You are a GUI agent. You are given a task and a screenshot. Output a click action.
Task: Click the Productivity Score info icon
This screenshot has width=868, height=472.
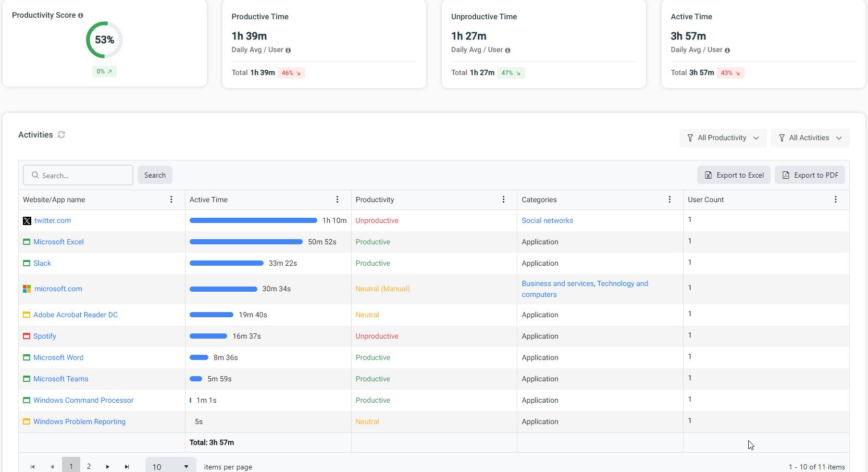[81, 16]
